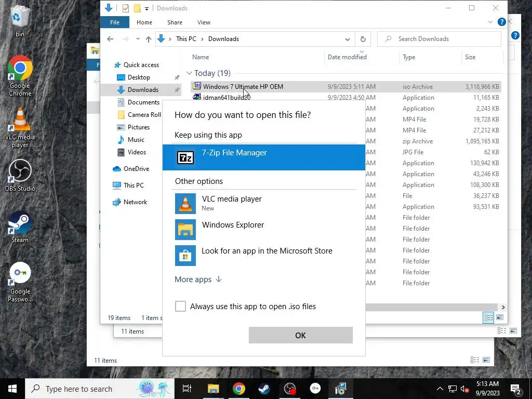Open This PC in navigation pane
Screen dimensions: 532x399
pyautogui.click(x=128, y=185)
